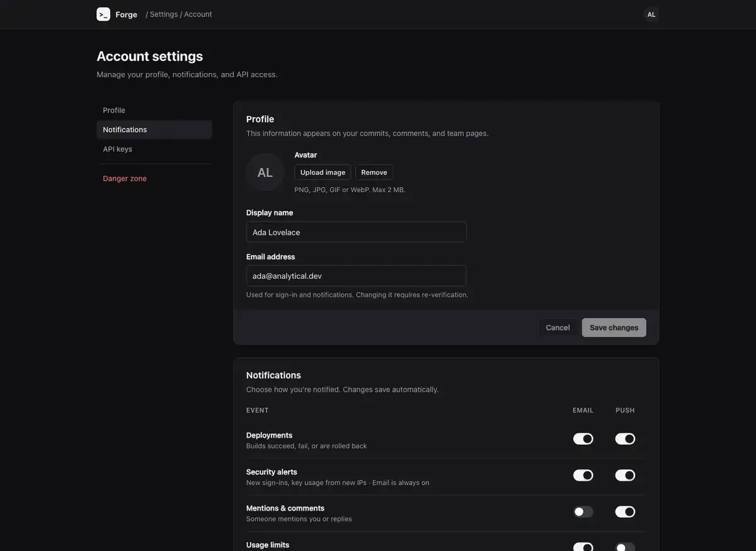Click the Forge brand name
Screen dimensions: 756x551
point(126,14)
